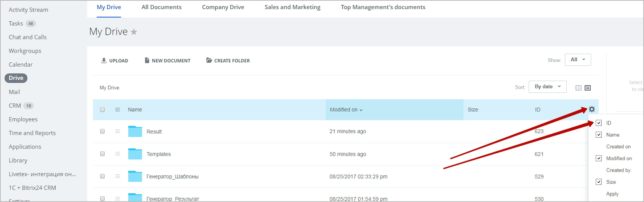Viewport: 644px width, 202px height.
Task: Uncheck the ID column checkbox
Action: [x=599, y=123]
